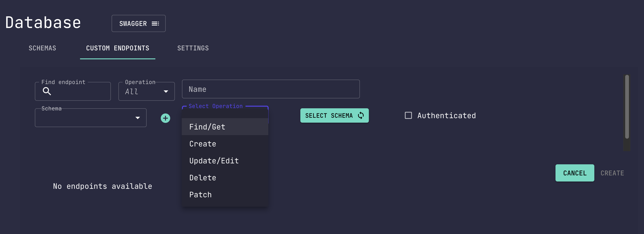
Task: Choose Create from the operation list
Action: point(225,144)
